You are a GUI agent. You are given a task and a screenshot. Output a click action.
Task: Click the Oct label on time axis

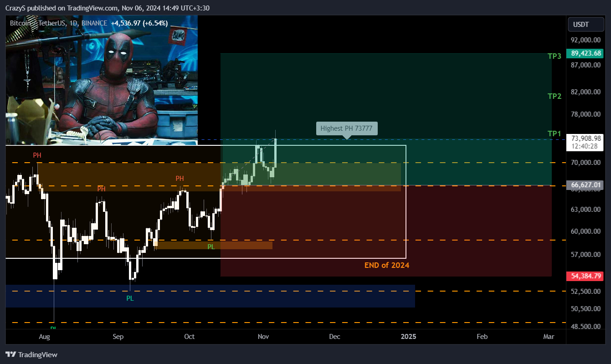tap(189, 337)
